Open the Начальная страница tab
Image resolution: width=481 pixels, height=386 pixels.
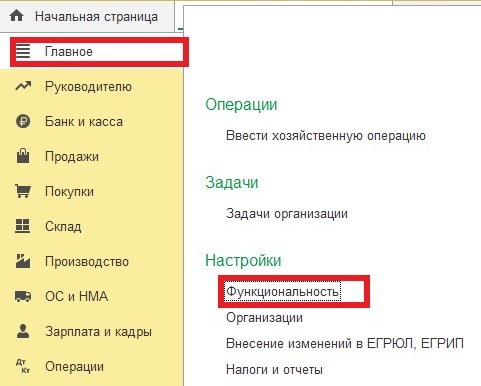tap(87, 16)
